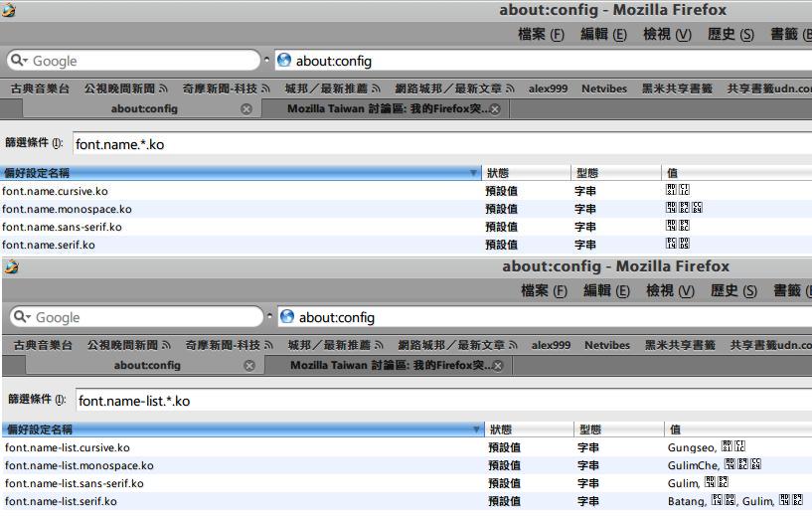Image resolution: width=812 pixels, height=516 pixels.
Task: Open 古典音樂台 bookmark in upper window
Action: click(x=40, y=88)
